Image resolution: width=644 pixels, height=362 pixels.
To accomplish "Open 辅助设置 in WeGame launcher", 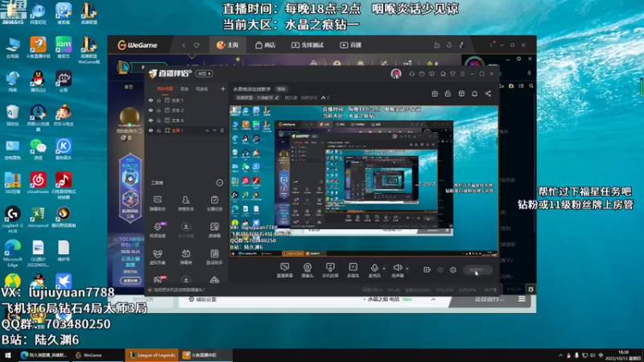I will [x=202, y=299].
